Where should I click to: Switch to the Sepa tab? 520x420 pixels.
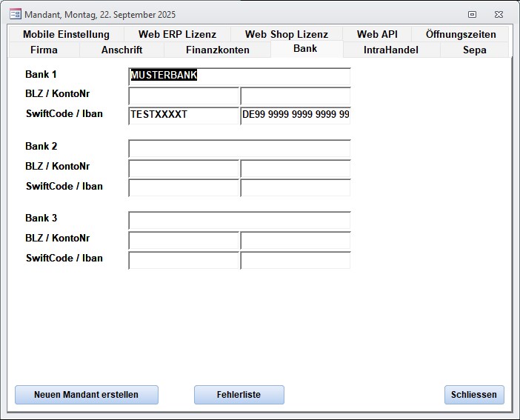[474, 50]
